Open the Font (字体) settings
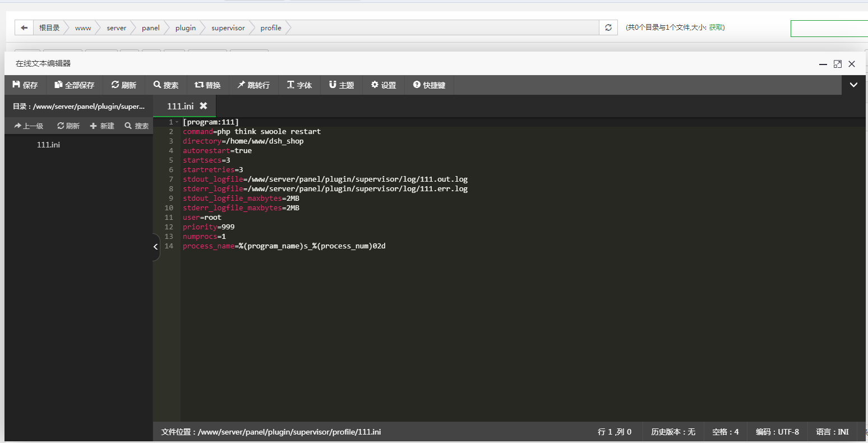The image size is (868, 443). 299,85
